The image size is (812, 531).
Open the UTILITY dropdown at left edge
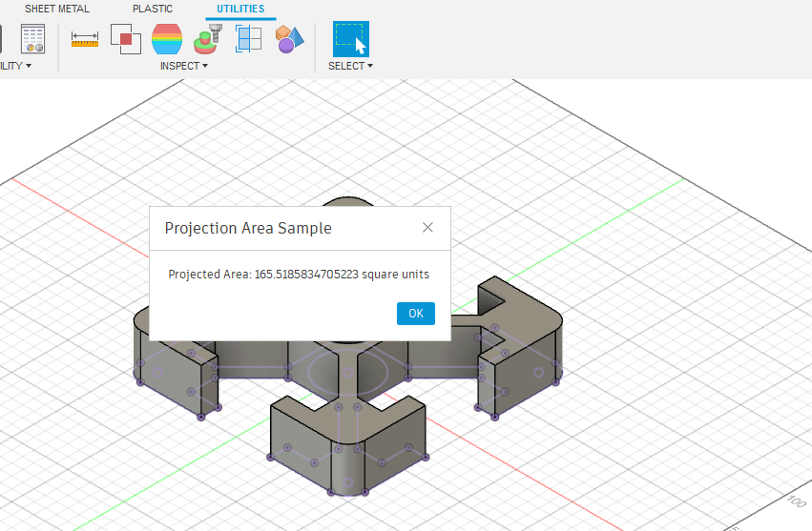tap(15, 66)
